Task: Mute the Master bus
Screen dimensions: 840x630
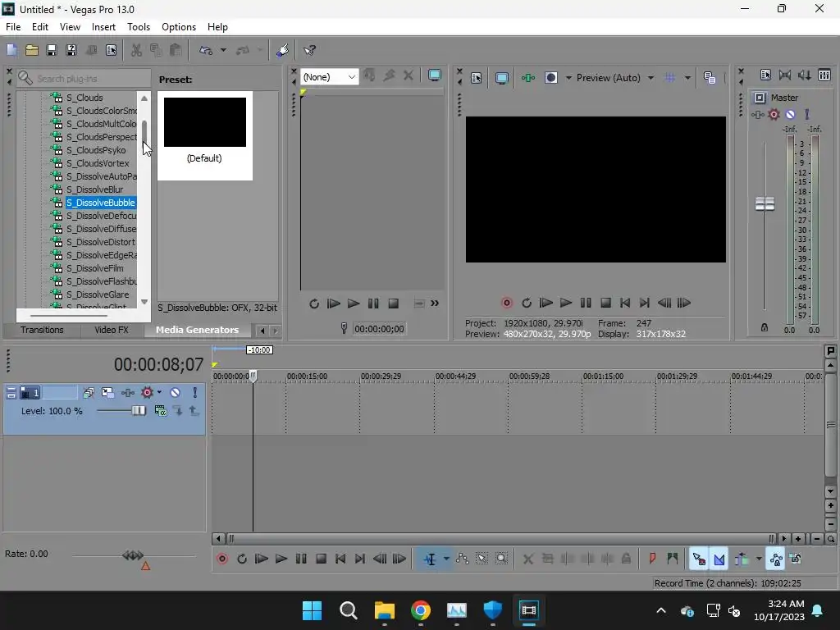Action: coord(790,114)
